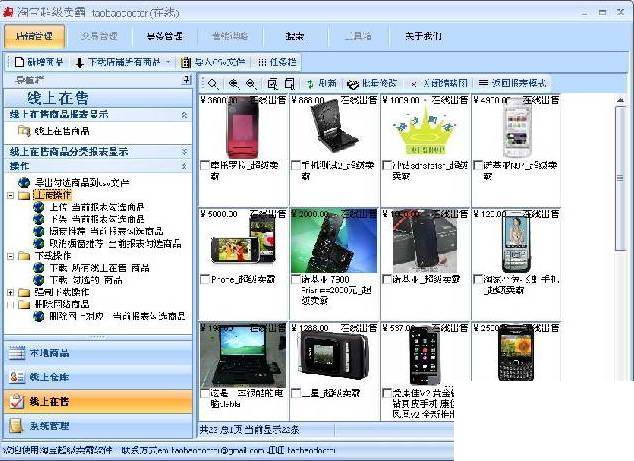Click globe icon for 取消橱窗推荐 action

pyautogui.click(x=38, y=243)
